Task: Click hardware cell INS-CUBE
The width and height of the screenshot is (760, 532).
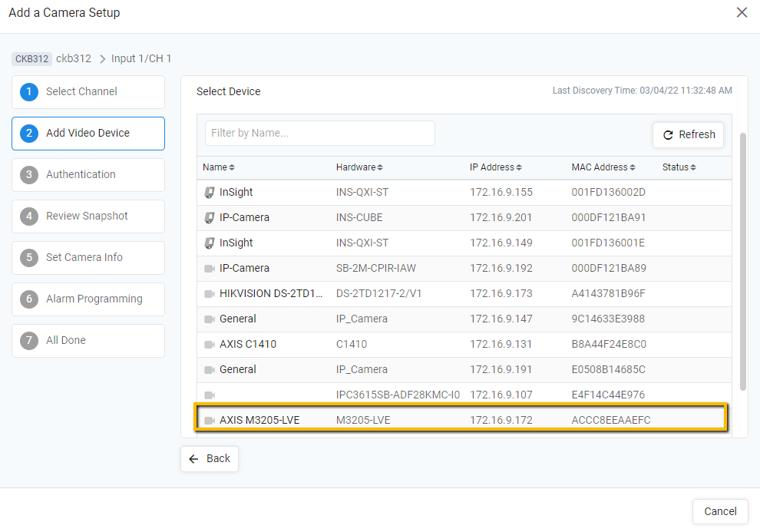Action: point(359,217)
